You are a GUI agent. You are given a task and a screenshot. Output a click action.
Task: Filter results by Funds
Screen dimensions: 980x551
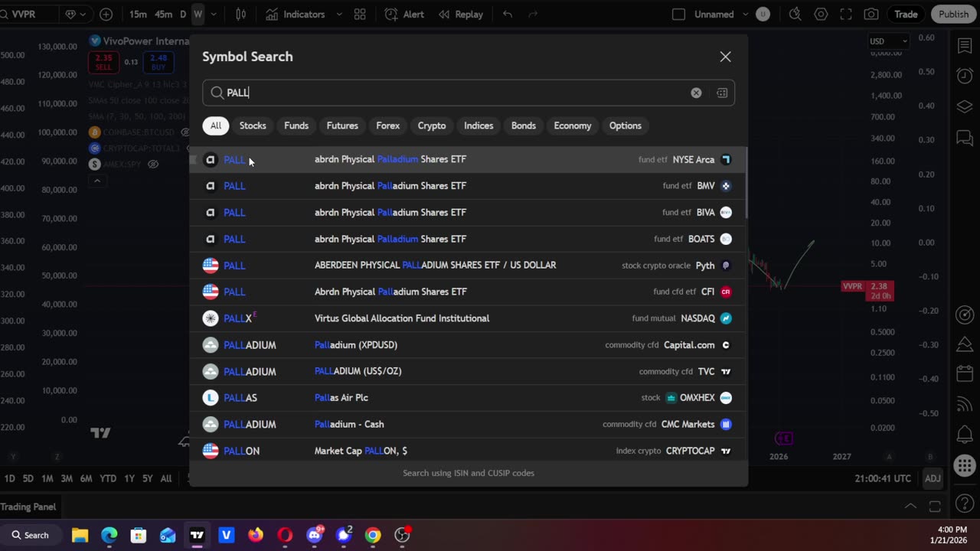(296, 126)
